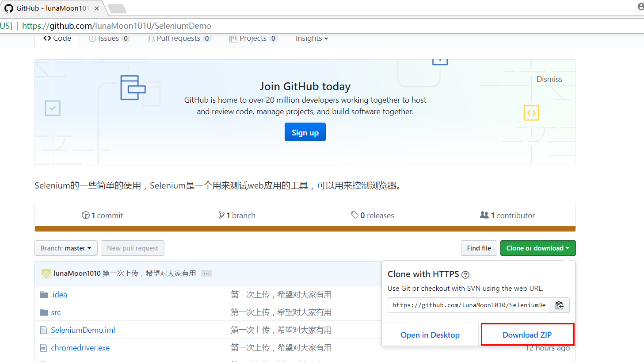Screen dimensions: 644x362
Task: Open the .idea folder
Action: (59, 295)
